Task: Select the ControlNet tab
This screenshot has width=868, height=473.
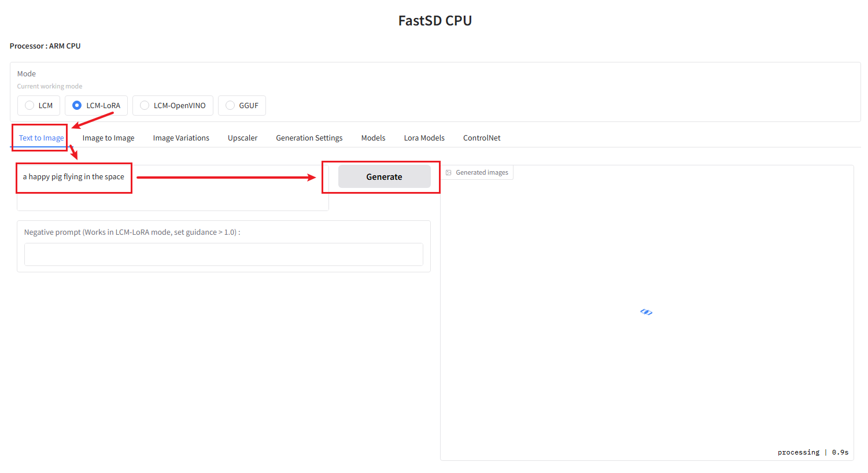Action: [x=482, y=138]
